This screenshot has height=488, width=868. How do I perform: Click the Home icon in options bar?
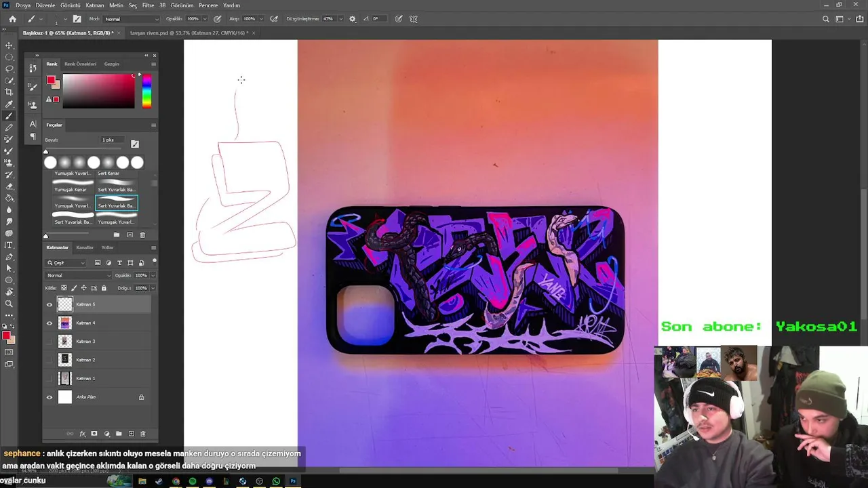click(x=12, y=19)
